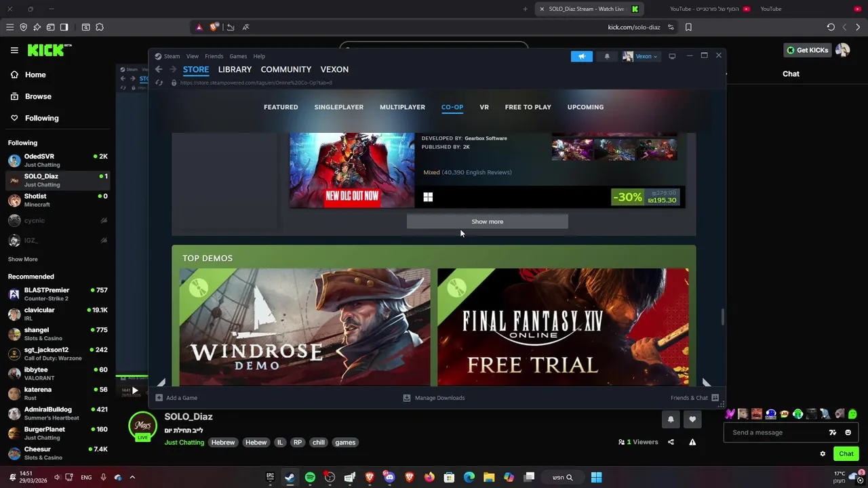This screenshot has height=488, width=868.
Task: Bookmark the page in browser address bar
Action: coord(688,27)
